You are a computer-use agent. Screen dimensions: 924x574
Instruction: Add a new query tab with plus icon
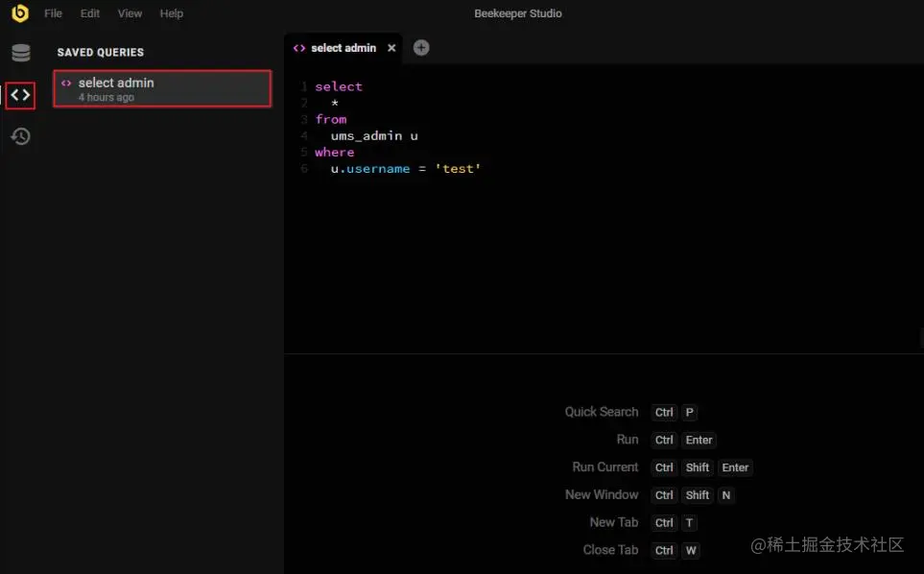coord(421,48)
